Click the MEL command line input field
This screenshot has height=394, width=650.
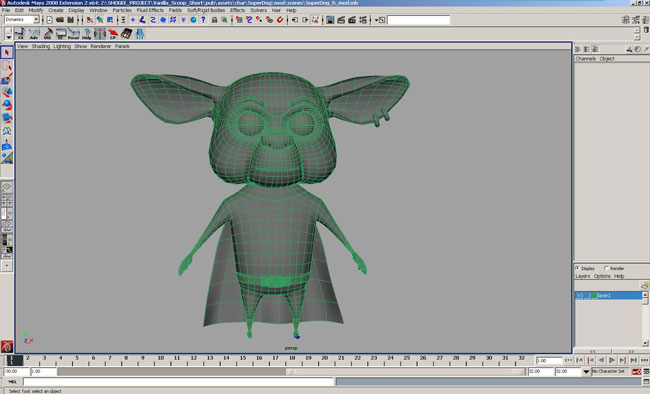179,381
